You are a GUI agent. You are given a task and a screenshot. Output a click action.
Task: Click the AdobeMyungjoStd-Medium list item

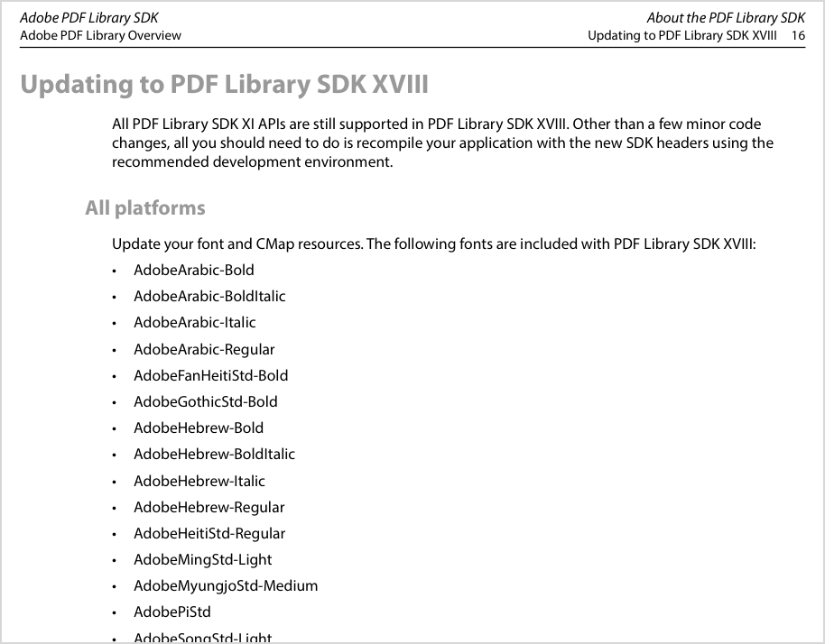coord(226,586)
